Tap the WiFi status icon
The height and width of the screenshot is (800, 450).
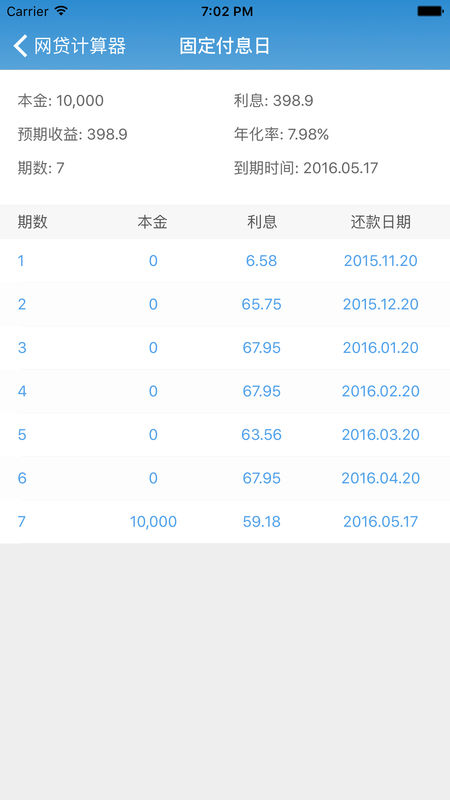tap(61, 11)
